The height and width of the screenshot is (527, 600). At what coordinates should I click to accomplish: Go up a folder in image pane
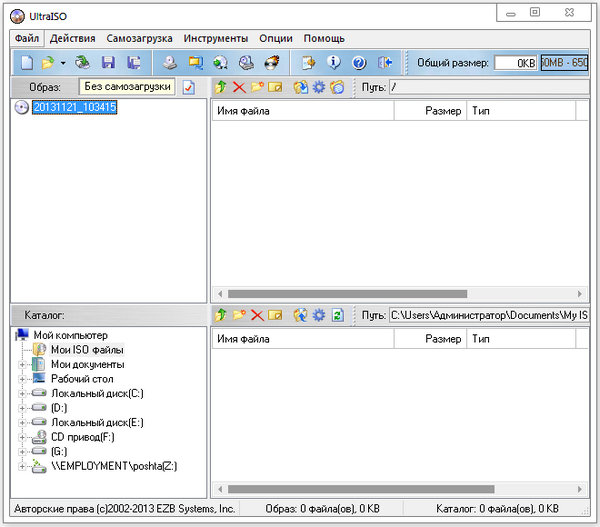221,88
